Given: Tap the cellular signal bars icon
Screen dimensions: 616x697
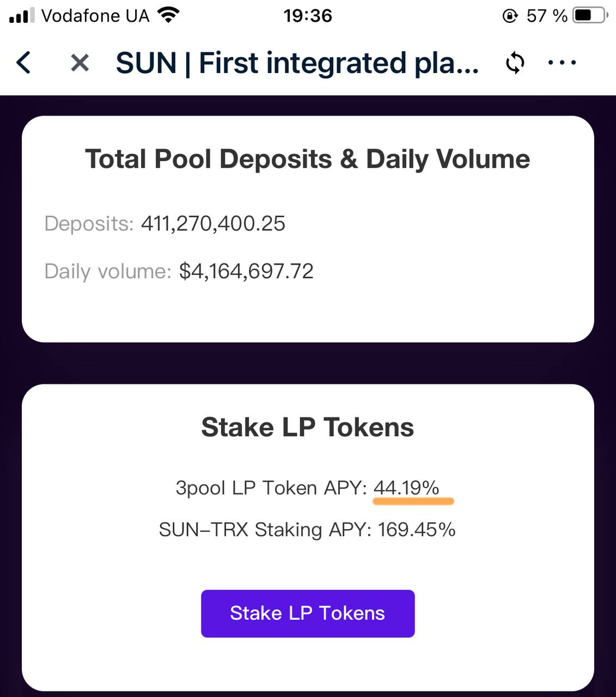Looking at the screenshot, I should point(22,16).
